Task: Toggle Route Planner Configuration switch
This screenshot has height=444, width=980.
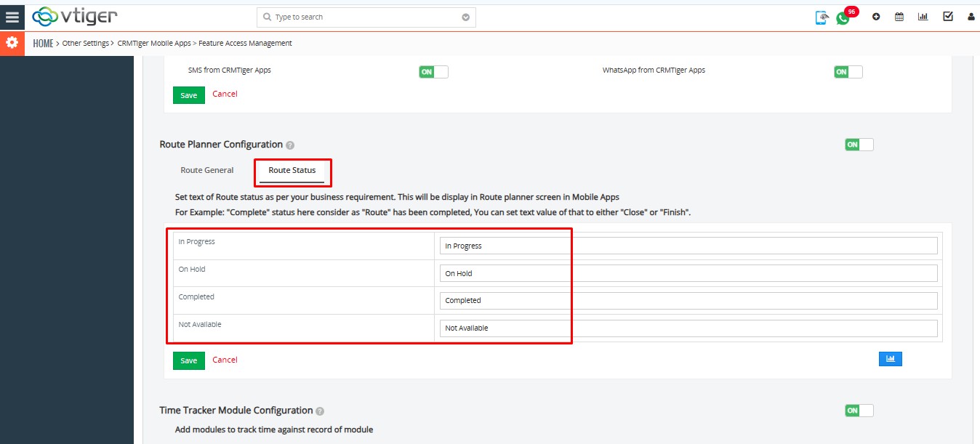Action: tap(859, 145)
